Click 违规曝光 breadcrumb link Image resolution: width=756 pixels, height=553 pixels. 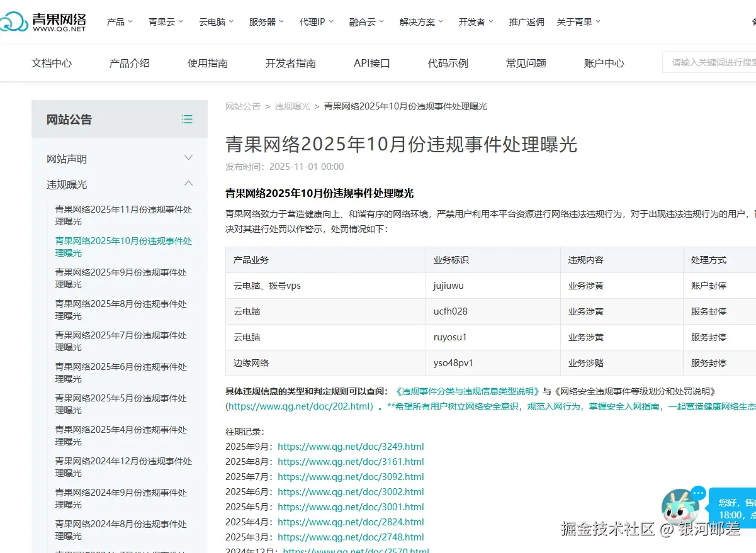tap(292, 106)
